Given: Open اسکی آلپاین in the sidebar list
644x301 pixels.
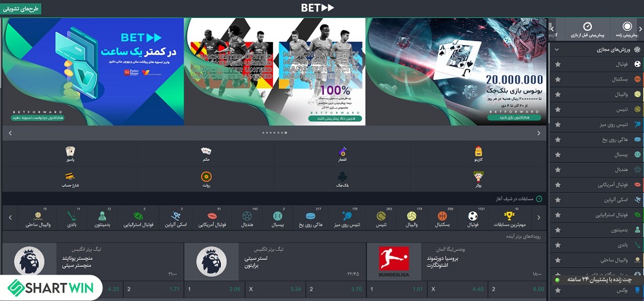Looking at the screenshot, I should click(597, 200).
